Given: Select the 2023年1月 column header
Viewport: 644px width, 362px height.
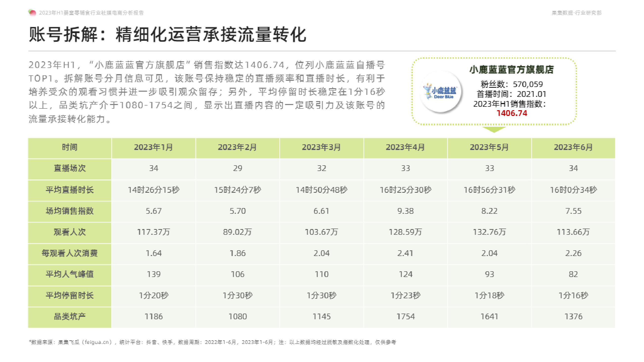Looking at the screenshot, I should point(154,148).
